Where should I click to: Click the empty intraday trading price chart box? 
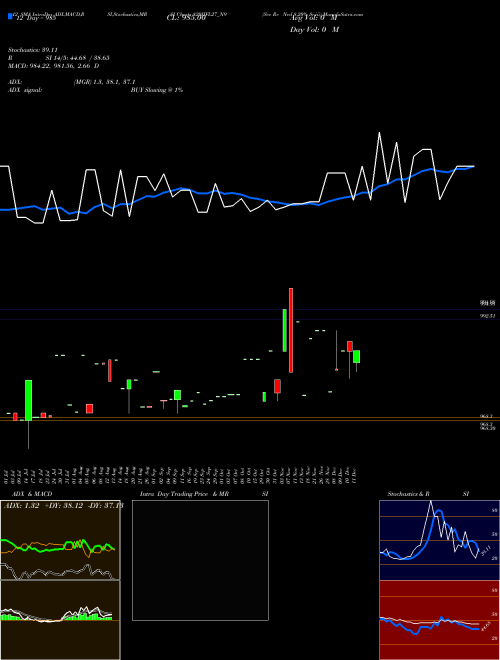point(200,560)
